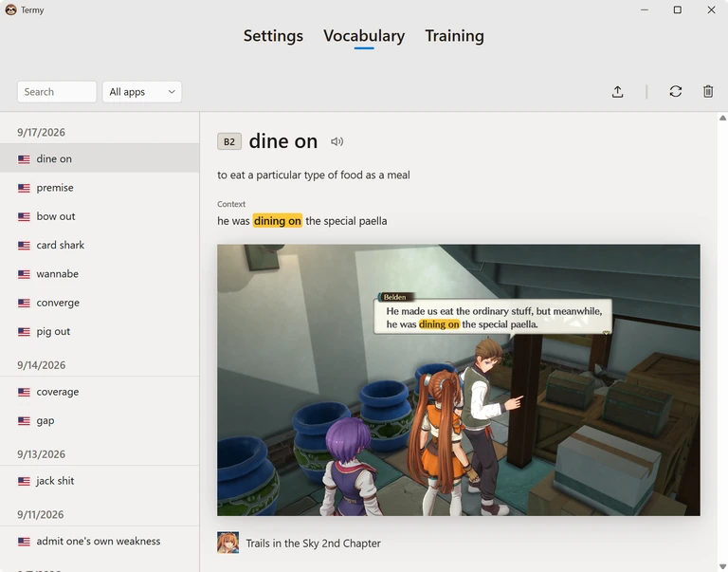Click US flag beside gap
The height and width of the screenshot is (572, 728).
(24, 421)
